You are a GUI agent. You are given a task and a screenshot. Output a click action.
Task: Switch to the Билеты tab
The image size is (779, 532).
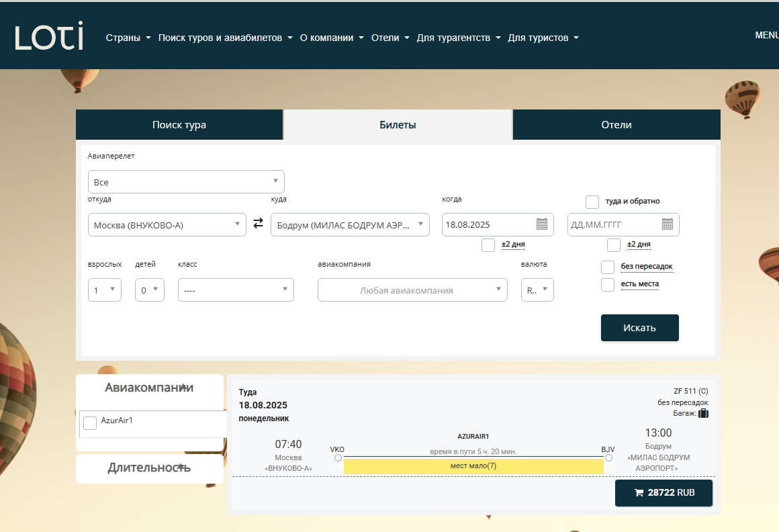coord(398,125)
